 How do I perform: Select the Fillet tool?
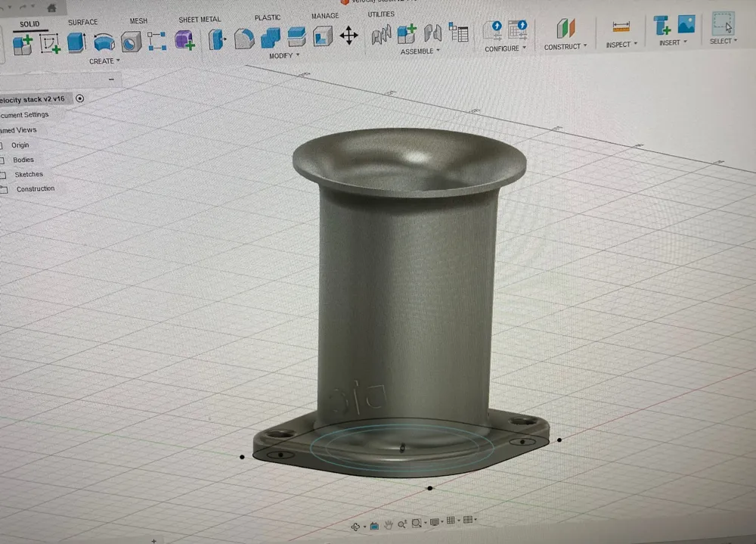[x=244, y=39]
